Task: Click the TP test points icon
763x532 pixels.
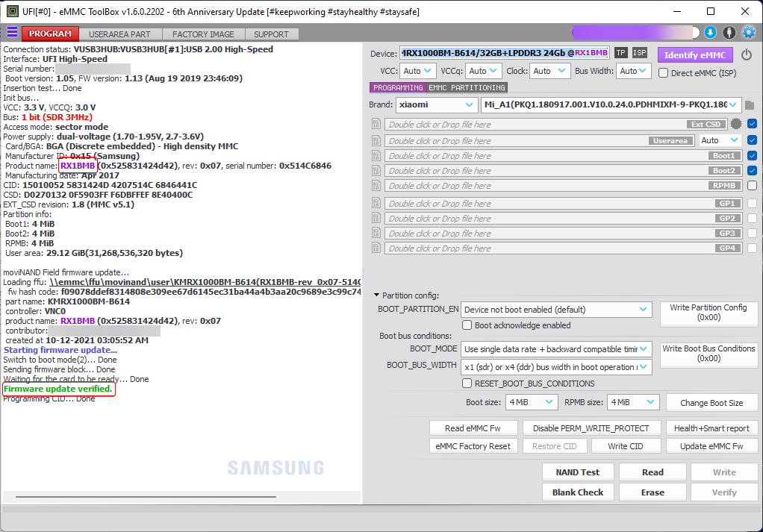Action: click(621, 52)
